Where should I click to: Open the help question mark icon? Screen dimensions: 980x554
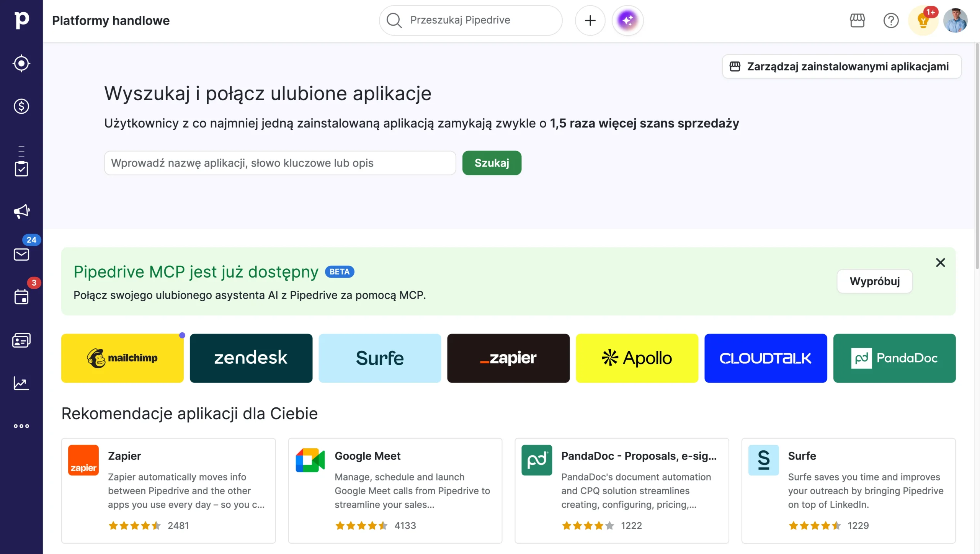tap(891, 20)
